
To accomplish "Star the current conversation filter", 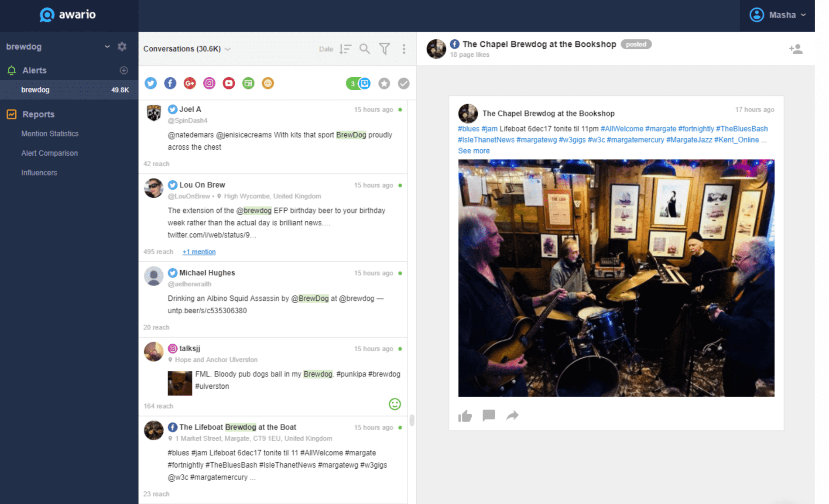I will click(x=384, y=83).
